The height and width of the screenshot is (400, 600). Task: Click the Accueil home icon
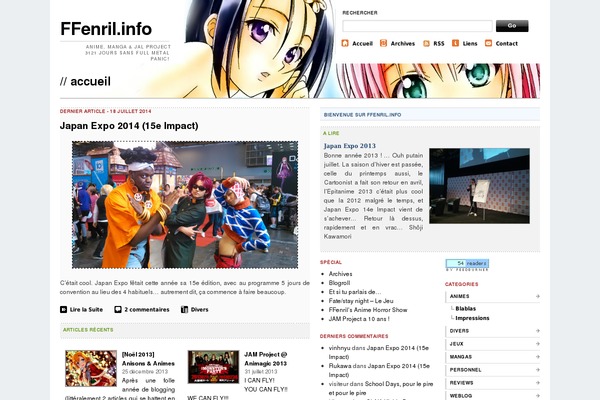345,43
